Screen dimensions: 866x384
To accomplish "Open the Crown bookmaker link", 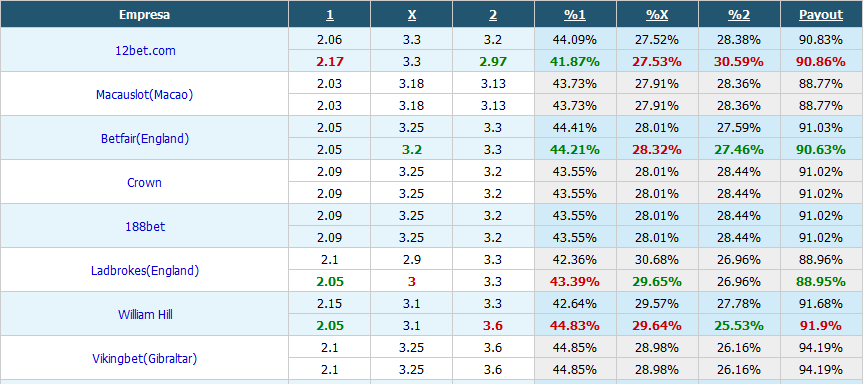I will [x=144, y=182].
